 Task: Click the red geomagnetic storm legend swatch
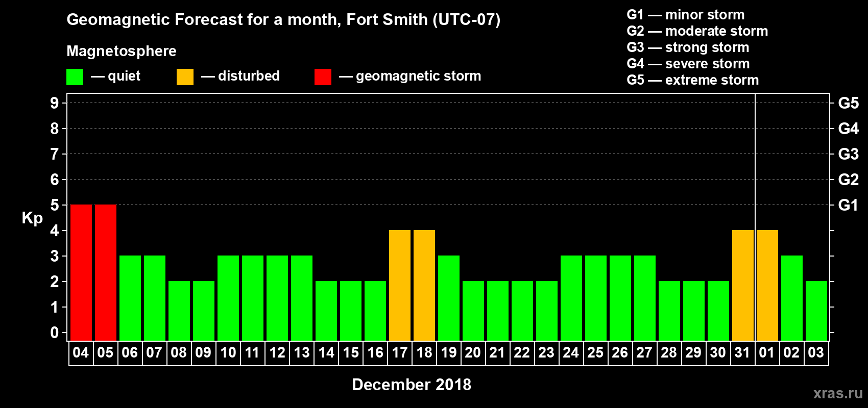[323, 77]
